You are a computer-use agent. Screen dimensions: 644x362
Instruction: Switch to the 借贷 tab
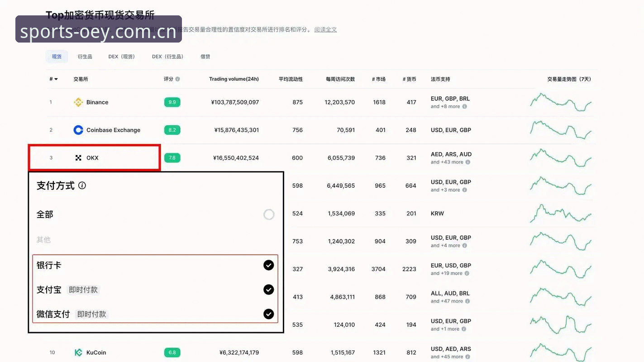pos(205,57)
